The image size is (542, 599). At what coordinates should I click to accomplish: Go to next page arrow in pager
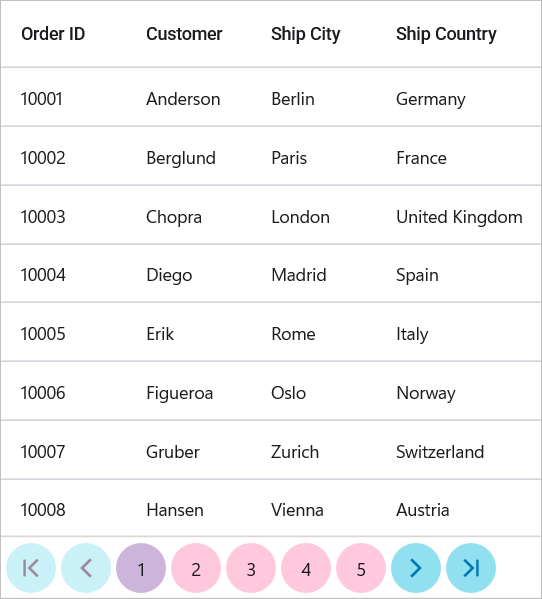coord(416,568)
